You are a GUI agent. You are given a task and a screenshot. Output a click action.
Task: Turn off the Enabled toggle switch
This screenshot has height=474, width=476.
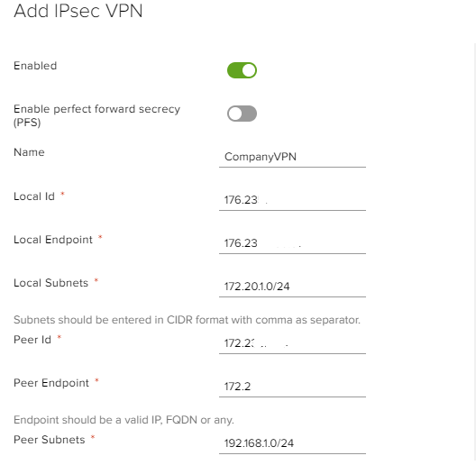pos(242,70)
